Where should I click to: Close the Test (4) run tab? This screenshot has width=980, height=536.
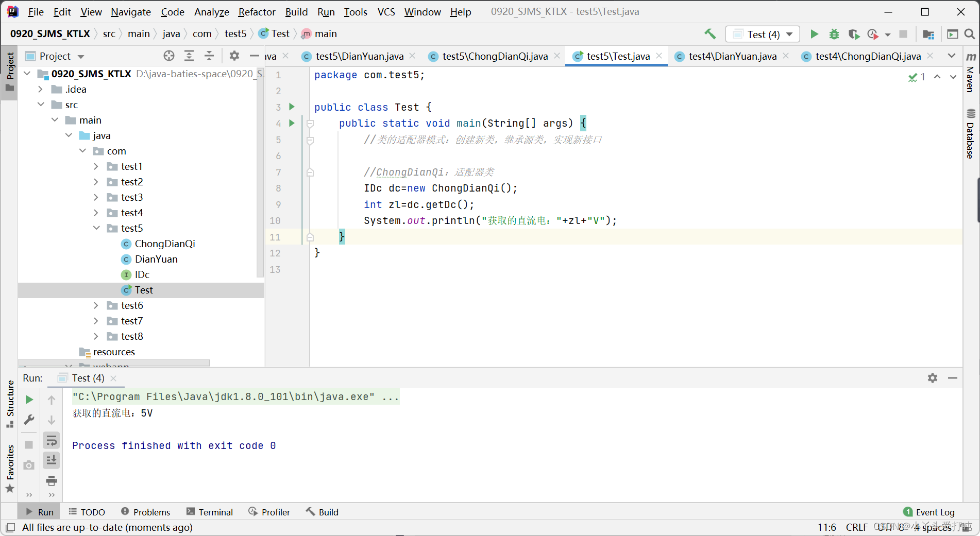point(113,378)
